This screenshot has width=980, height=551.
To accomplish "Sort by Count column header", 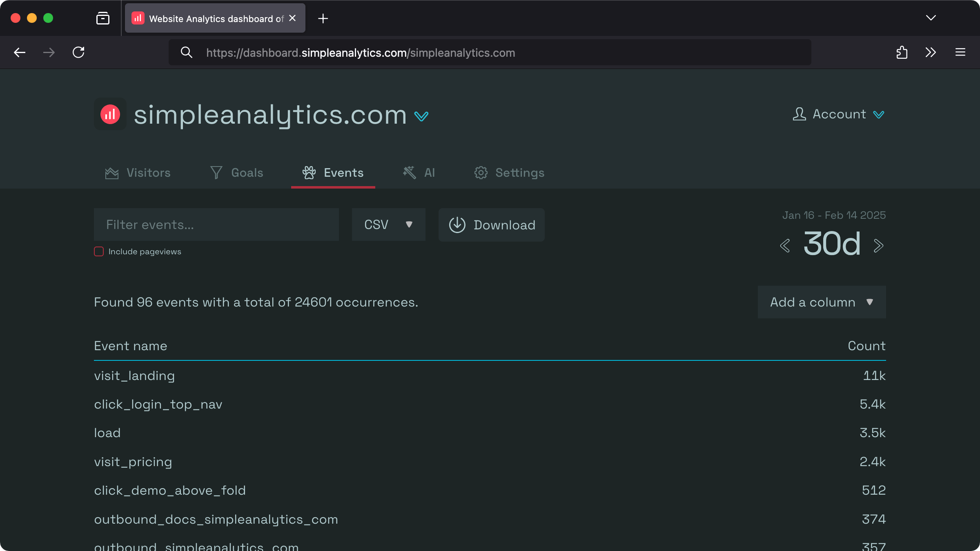I will point(867,346).
